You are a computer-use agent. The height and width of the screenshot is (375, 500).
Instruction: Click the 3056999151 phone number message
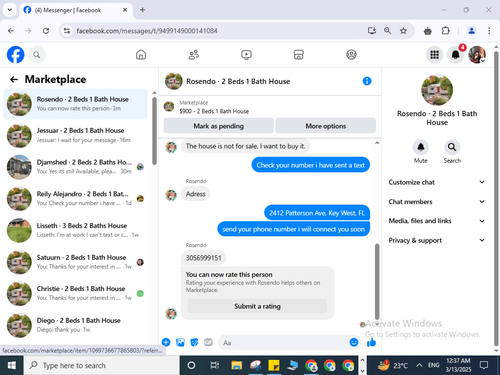(203, 258)
